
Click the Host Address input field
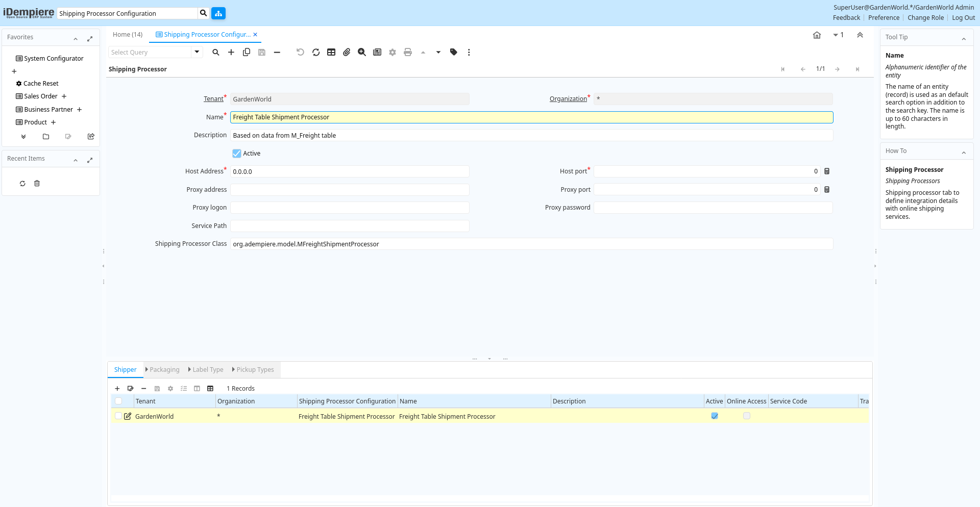click(350, 172)
